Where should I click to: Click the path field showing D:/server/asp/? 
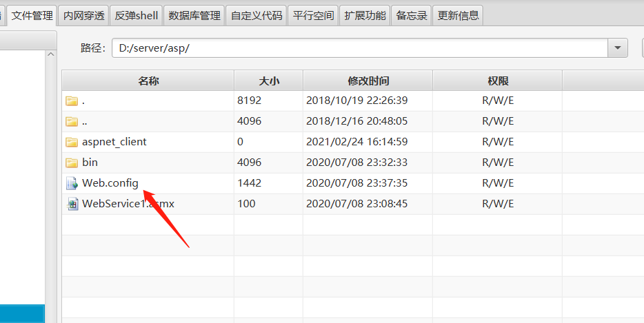click(360, 48)
